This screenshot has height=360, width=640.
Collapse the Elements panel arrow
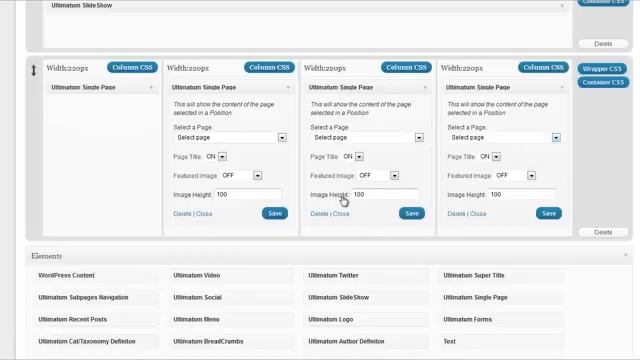coord(626,255)
